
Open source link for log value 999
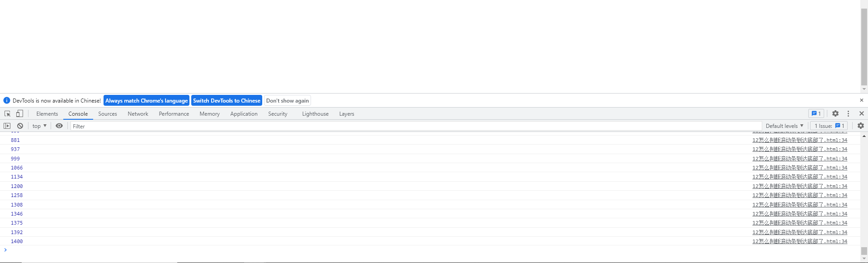click(x=800, y=159)
